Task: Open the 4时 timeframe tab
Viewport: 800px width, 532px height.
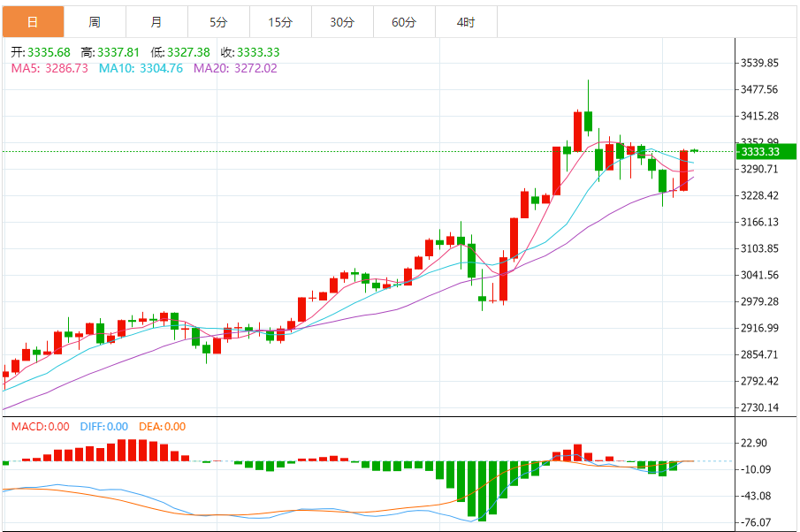Action: [x=466, y=22]
